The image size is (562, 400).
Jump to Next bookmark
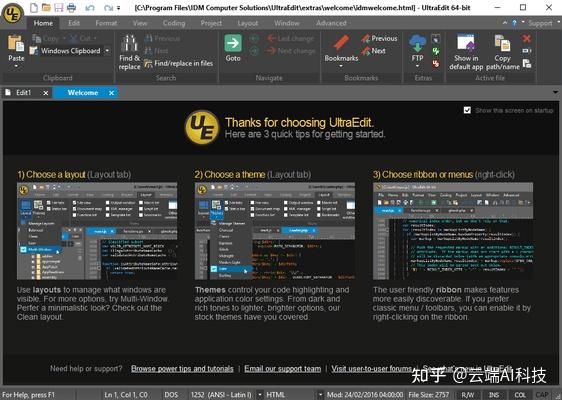[373, 51]
